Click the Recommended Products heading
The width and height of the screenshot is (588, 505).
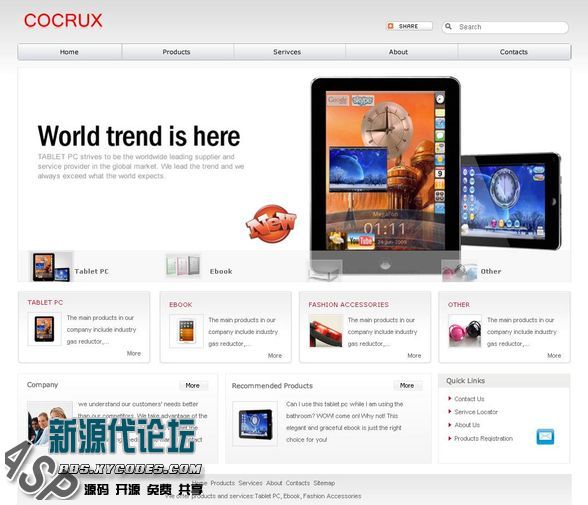(x=272, y=386)
